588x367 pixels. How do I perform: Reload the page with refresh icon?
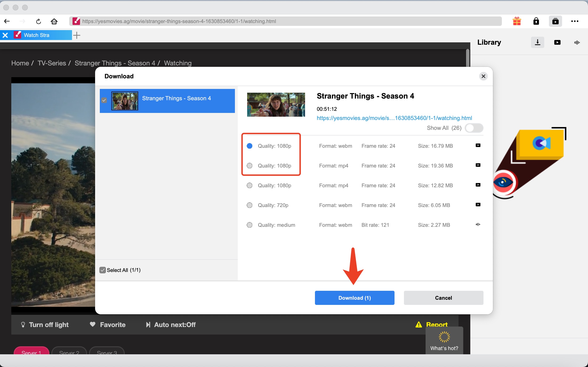38,21
